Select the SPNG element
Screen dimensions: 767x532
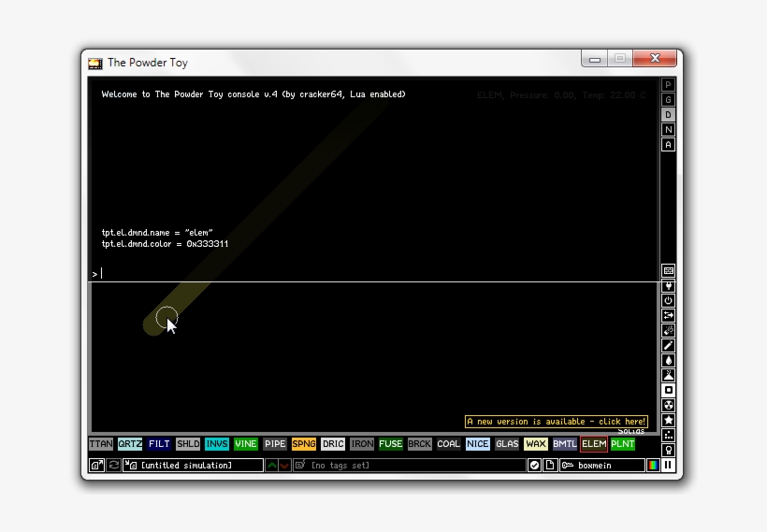point(304,444)
